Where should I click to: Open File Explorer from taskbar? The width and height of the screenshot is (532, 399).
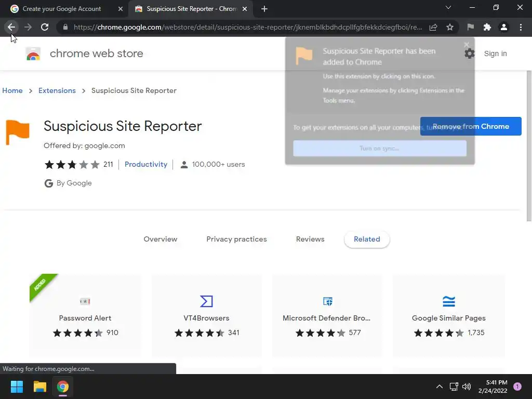[x=39, y=387]
